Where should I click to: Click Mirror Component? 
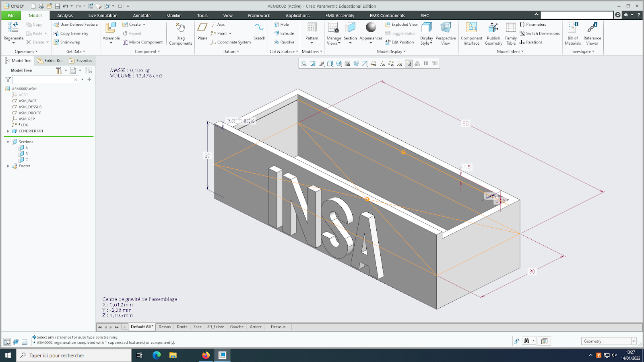coord(143,42)
